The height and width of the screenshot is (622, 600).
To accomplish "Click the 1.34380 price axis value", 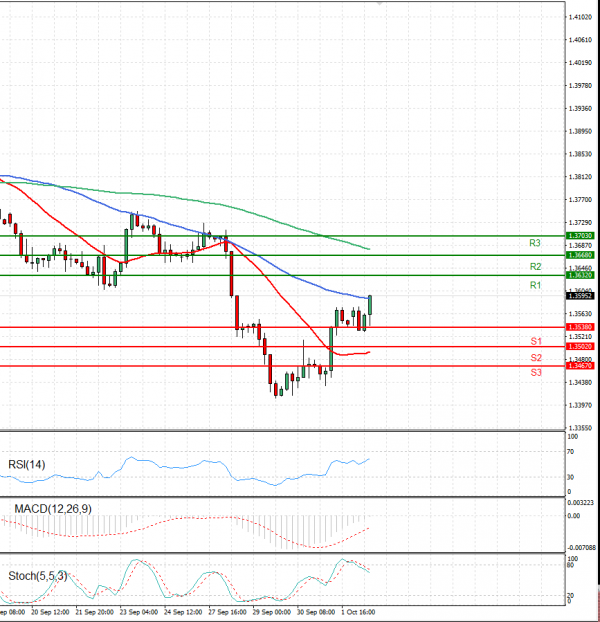I will pyautogui.click(x=580, y=382).
